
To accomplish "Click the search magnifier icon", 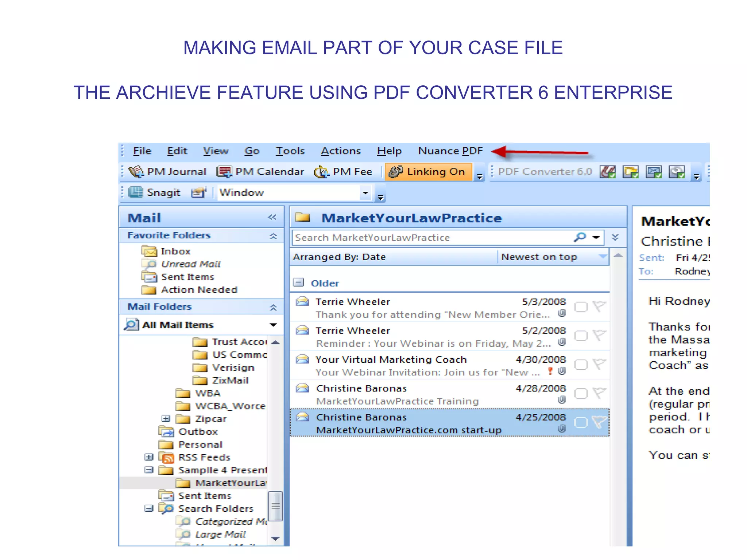I will [580, 237].
